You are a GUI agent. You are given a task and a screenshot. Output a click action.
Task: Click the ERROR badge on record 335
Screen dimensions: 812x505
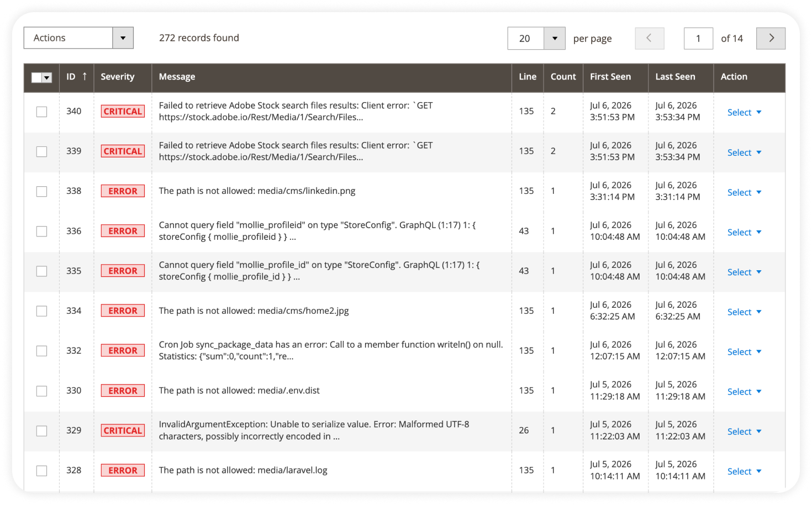click(x=123, y=271)
